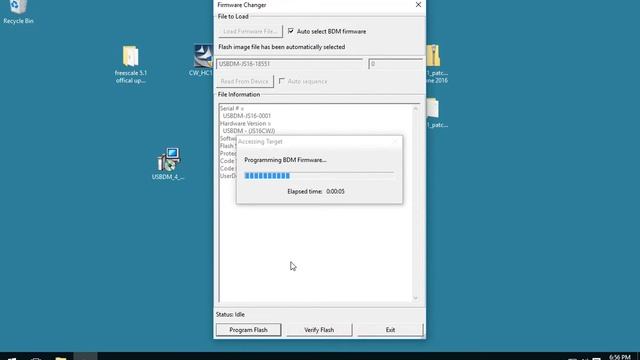Image resolution: width=640 pixels, height=360 pixels.
Task: Click the USBDM-JS16-18551 device field
Action: pyautogui.click(x=289, y=64)
